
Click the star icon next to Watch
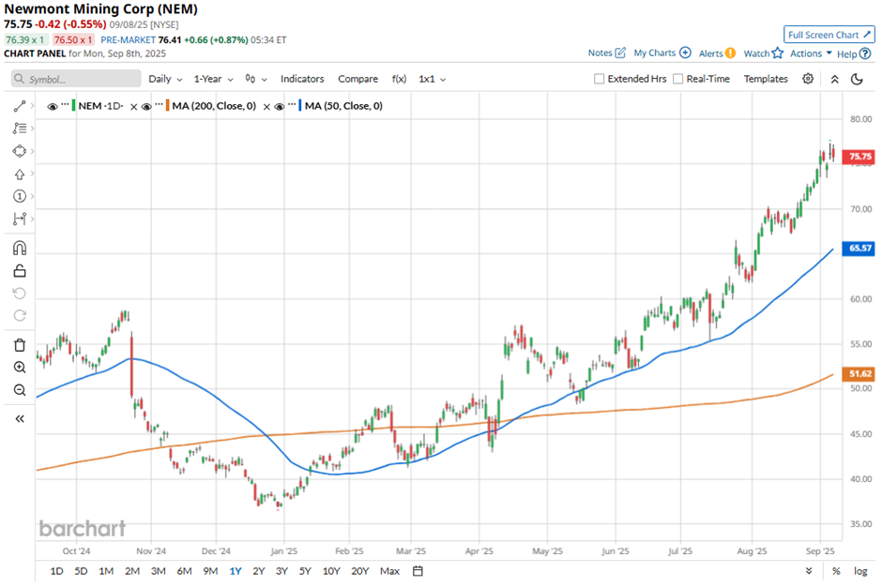click(777, 53)
